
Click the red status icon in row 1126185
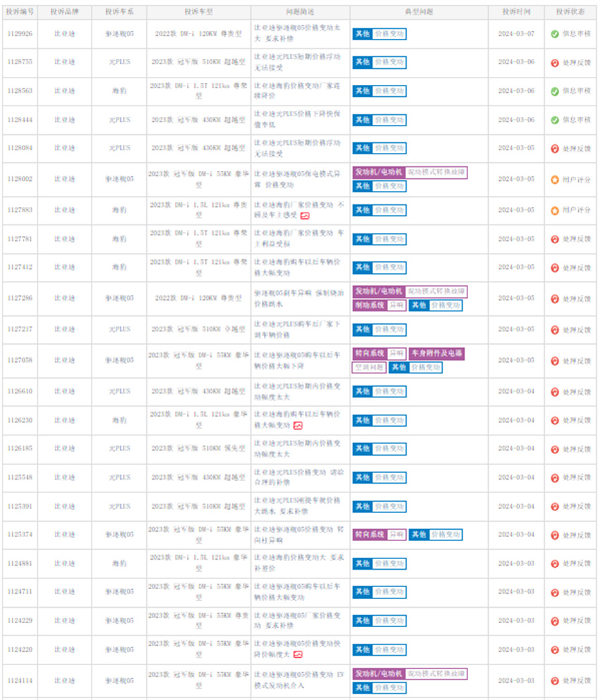tap(555, 450)
